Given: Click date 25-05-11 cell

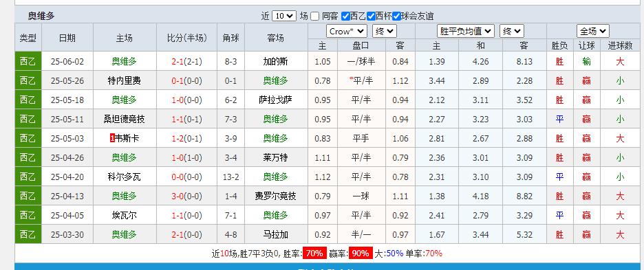Looking at the screenshot, I should click(67, 120).
